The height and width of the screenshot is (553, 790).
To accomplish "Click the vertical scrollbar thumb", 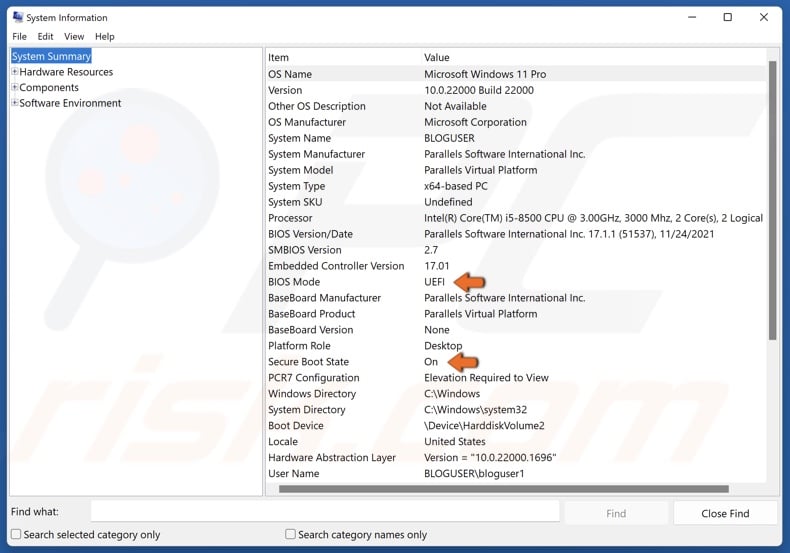I will 772,200.
